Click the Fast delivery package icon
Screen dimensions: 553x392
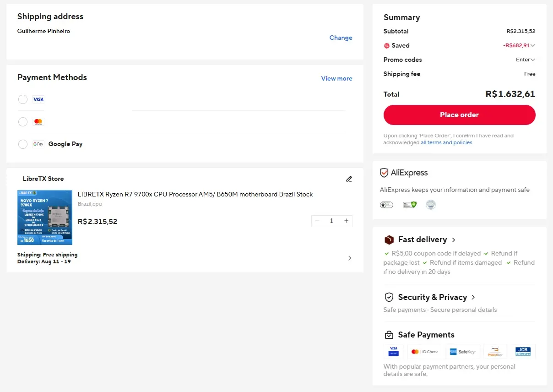click(389, 240)
